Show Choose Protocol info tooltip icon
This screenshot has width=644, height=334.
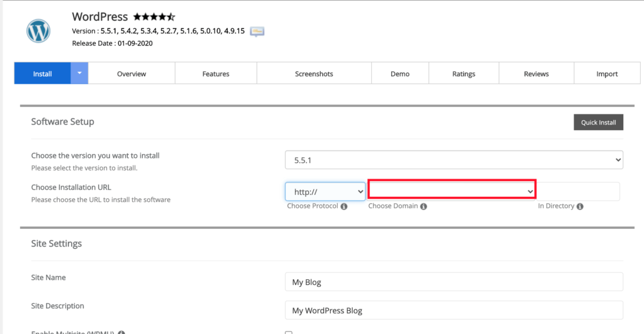[x=344, y=206]
